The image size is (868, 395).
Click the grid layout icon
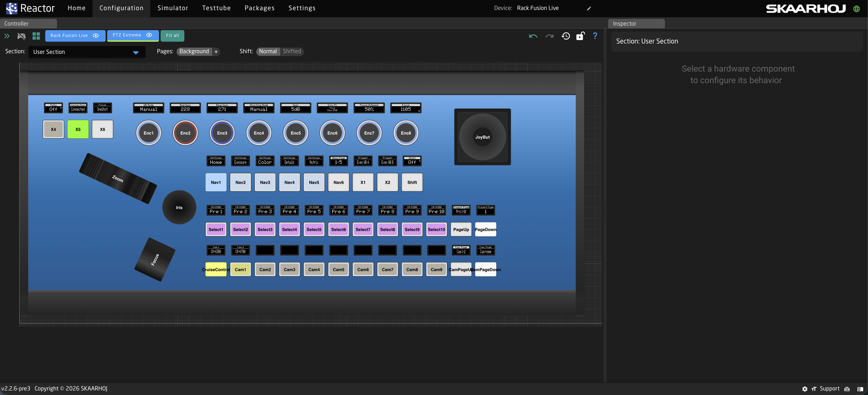[x=36, y=36]
